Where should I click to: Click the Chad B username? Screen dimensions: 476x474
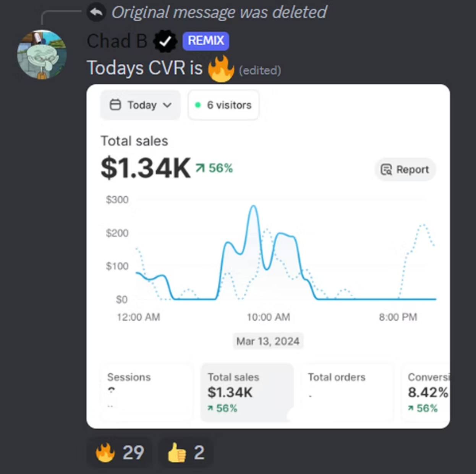point(117,41)
